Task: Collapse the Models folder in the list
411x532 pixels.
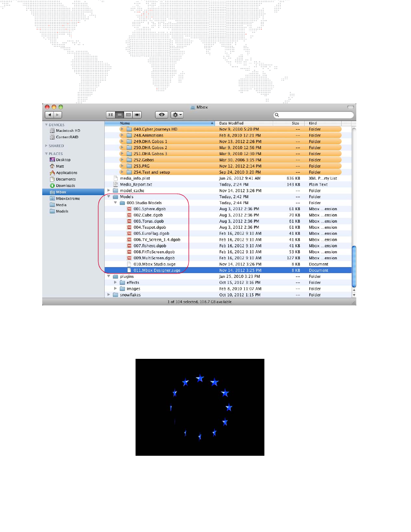Action: (x=109, y=197)
